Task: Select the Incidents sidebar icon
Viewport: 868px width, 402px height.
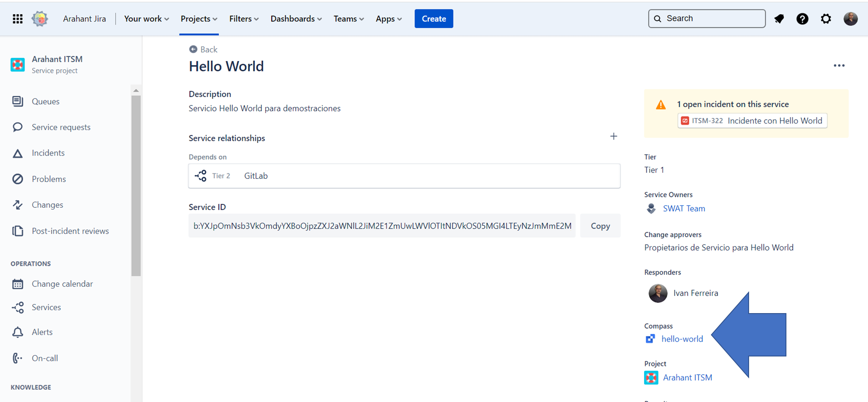Action: pyautogui.click(x=18, y=153)
